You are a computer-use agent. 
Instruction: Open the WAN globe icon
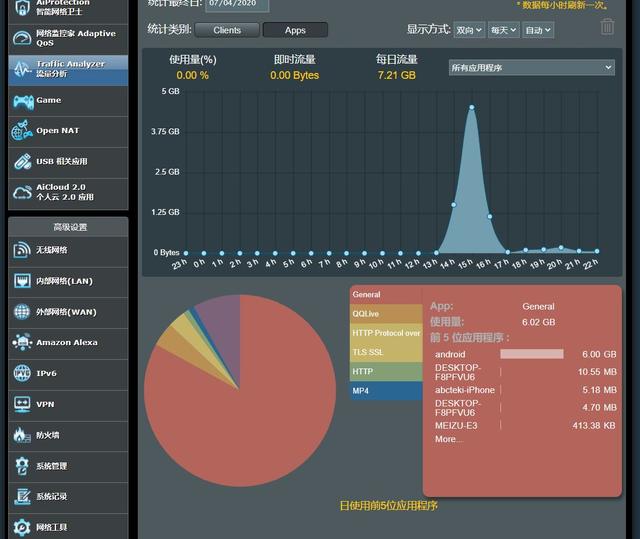tap(22, 312)
